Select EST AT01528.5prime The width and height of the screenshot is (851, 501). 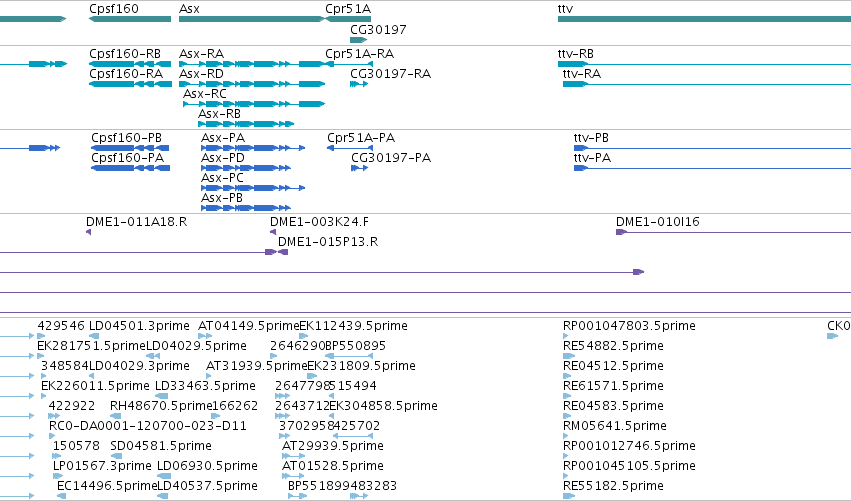[333, 467]
